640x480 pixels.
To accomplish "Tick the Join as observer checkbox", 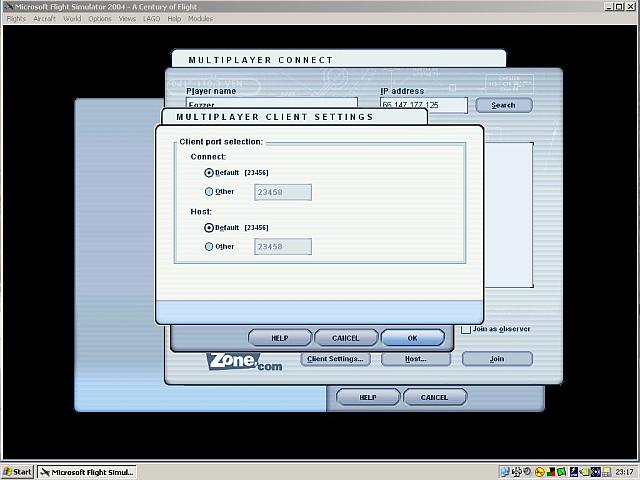I will tap(466, 329).
